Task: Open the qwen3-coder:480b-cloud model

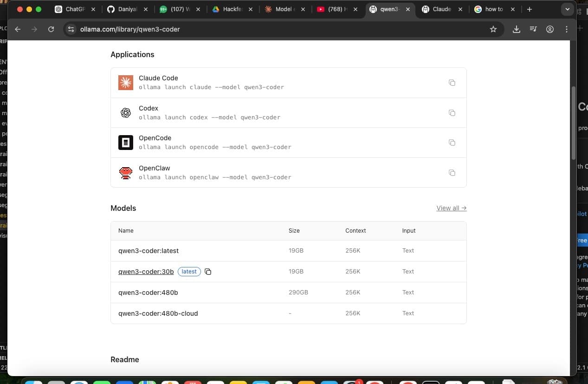Action: point(158,313)
